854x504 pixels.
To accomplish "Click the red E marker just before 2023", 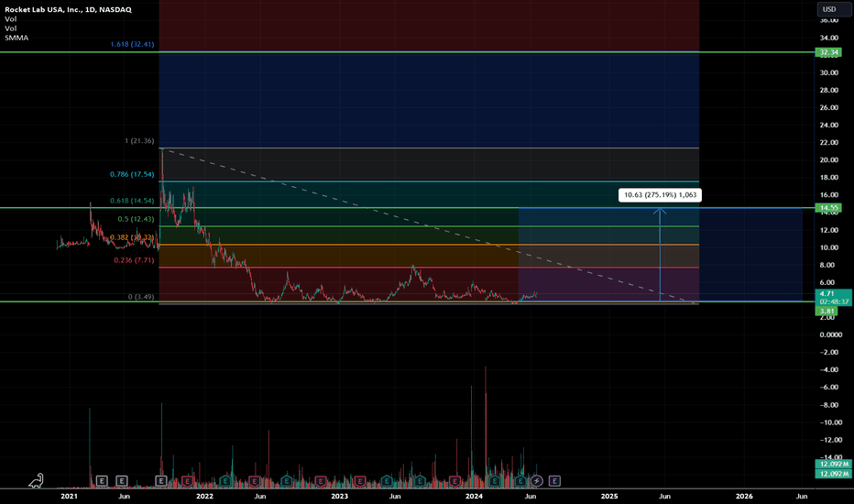I will 320,480.
